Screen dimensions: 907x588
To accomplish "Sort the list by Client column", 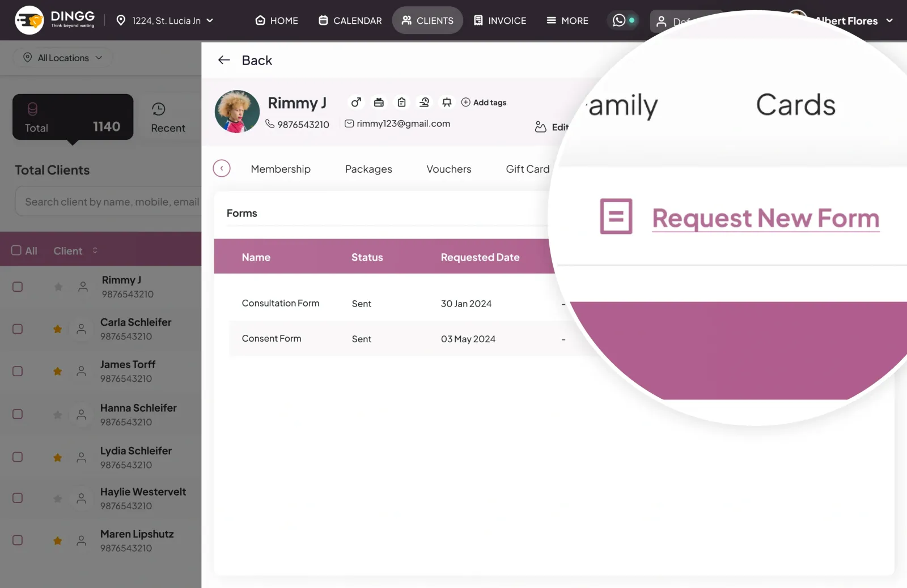I will (75, 251).
